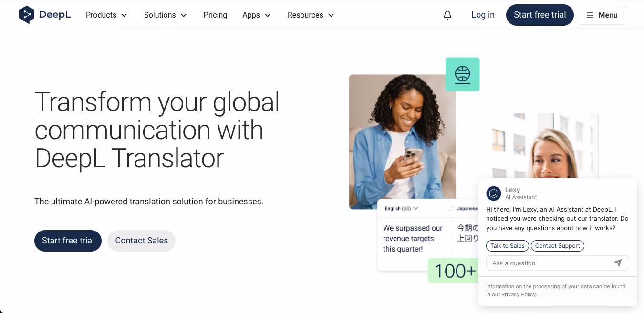Click the Lexy avatar icon in chat
The height and width of the screenshot is (313, 644).
point(494,193)
